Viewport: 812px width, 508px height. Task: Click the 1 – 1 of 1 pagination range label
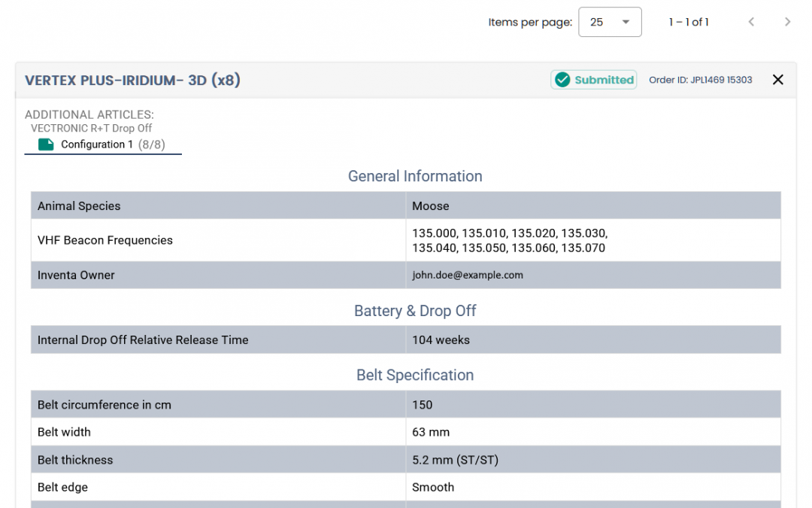click(688, 22)
